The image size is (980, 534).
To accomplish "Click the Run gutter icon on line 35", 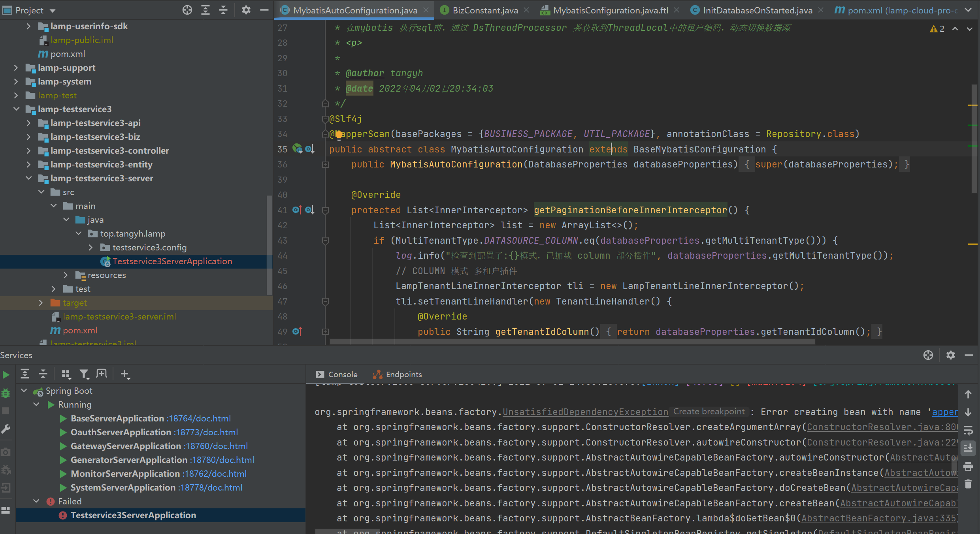I will (x=297, y=149).
